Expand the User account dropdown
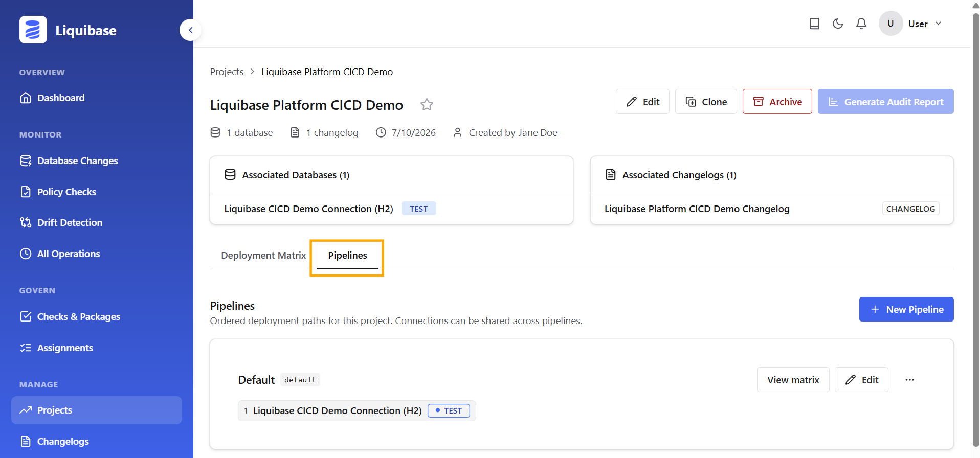Image resolution: width=980 pixels, height=458 pixels. (x=911, y=24)
